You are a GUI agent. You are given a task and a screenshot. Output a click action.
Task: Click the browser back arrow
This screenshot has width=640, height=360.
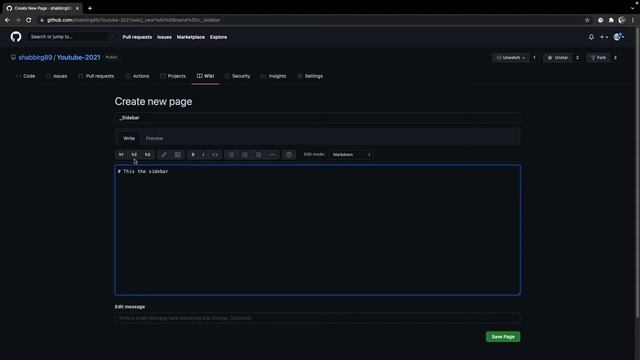click(7, 20)
